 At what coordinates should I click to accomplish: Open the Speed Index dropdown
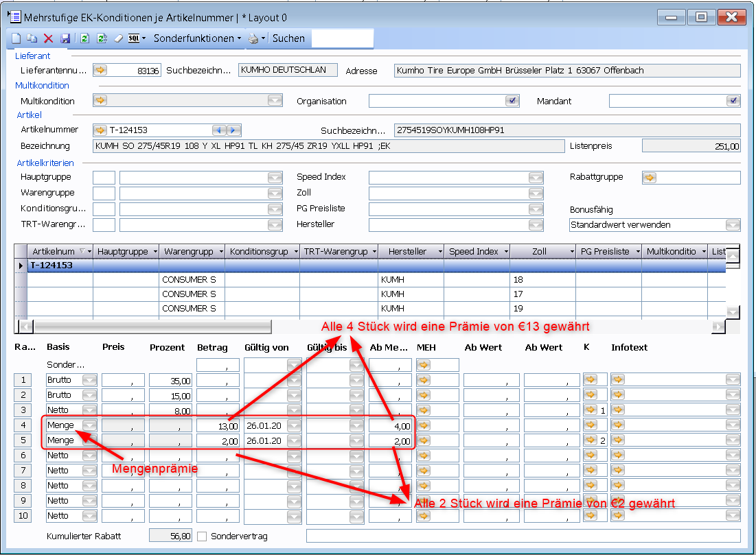(x=536, y=177)
